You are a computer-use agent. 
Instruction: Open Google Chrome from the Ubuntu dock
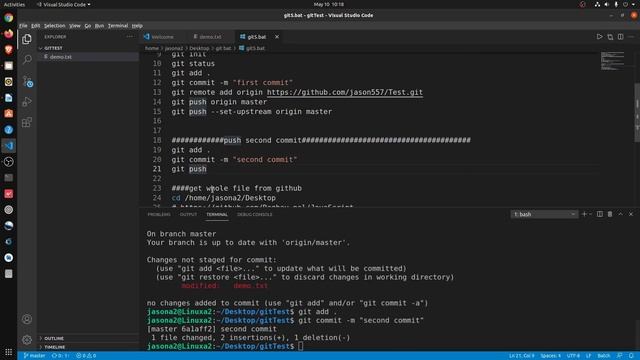[9, 18]
